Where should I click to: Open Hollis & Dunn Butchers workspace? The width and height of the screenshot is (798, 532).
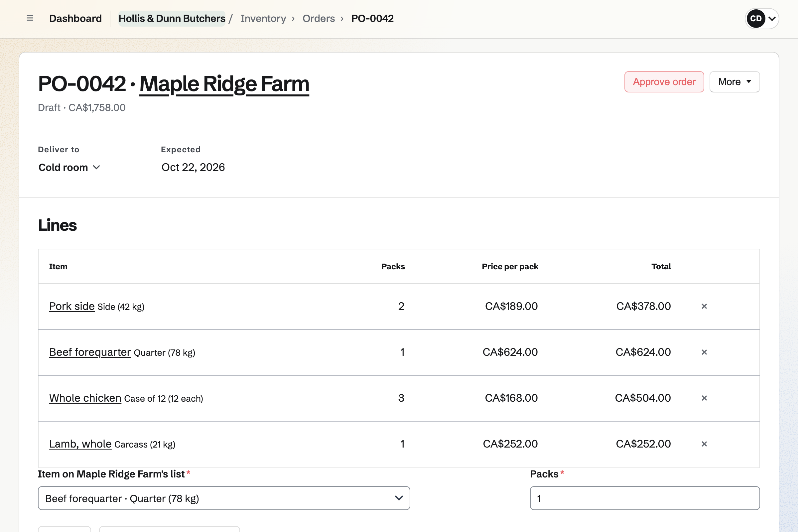click(172, 18)
